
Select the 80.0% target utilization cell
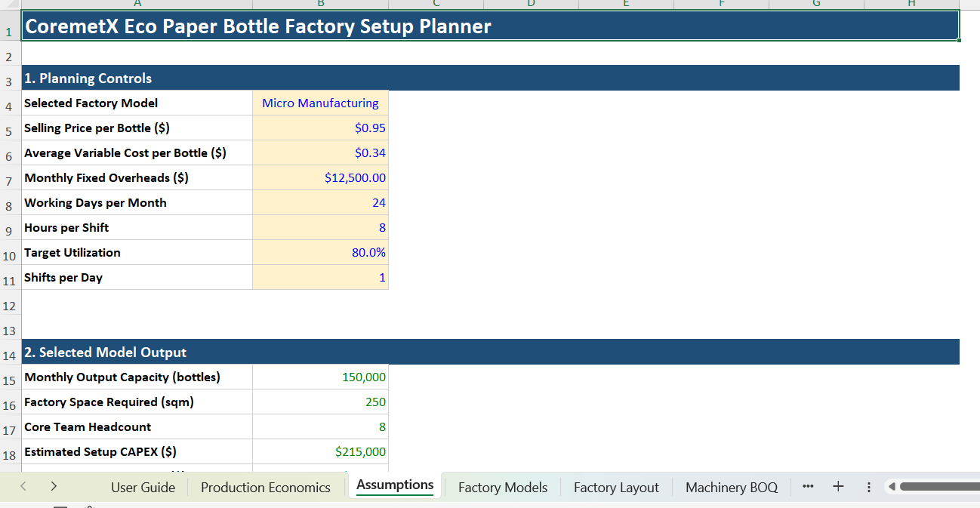coord(320,252)
